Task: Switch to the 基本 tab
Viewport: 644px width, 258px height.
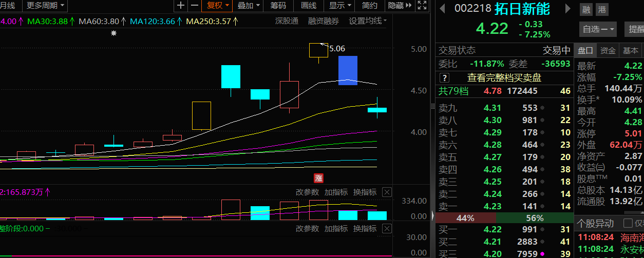Action: click(630, 50)
